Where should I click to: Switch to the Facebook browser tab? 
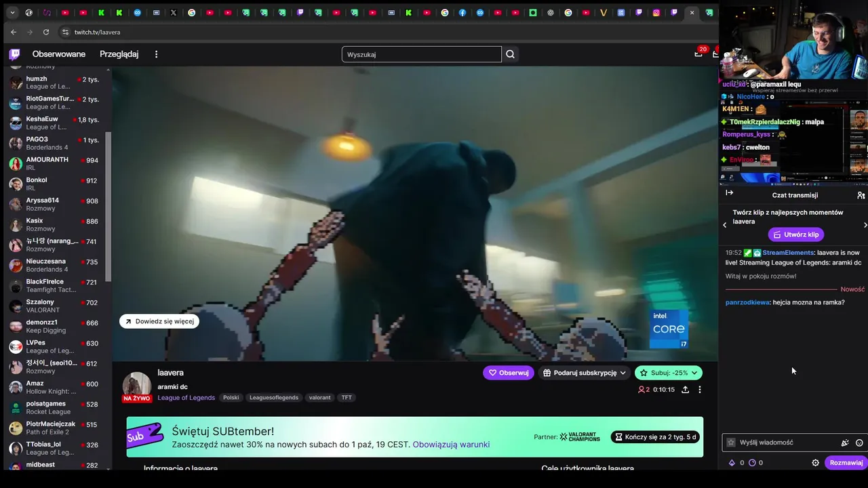(462, 12)
